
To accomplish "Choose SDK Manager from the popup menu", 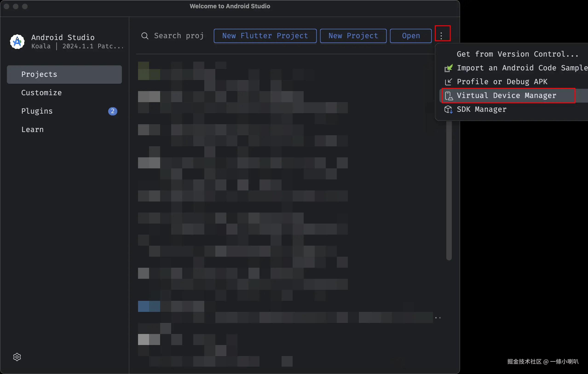I will pyautogui.click(x=481, y=109).
